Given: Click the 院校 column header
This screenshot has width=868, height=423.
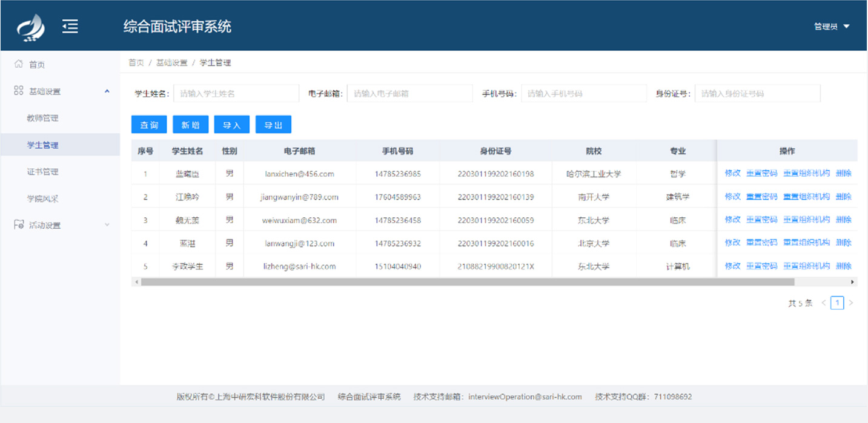Looking at the screenshot, I should click(x=594, y=151).
